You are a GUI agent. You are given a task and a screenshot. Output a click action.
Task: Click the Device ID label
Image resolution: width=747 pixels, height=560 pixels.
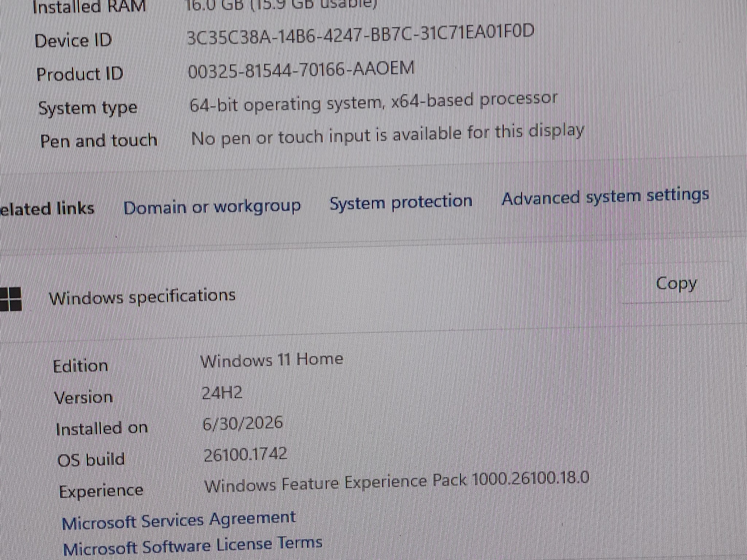point(73,40)
